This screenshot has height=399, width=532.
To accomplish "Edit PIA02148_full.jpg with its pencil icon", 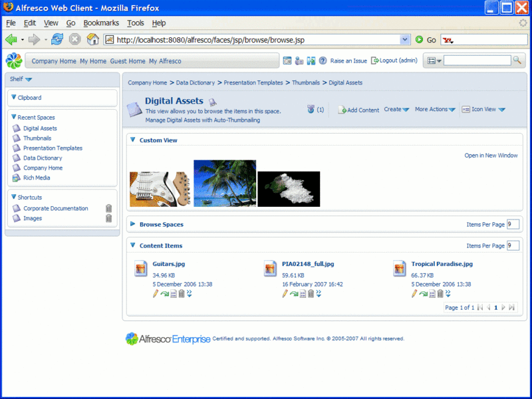I will coord(285,293).
